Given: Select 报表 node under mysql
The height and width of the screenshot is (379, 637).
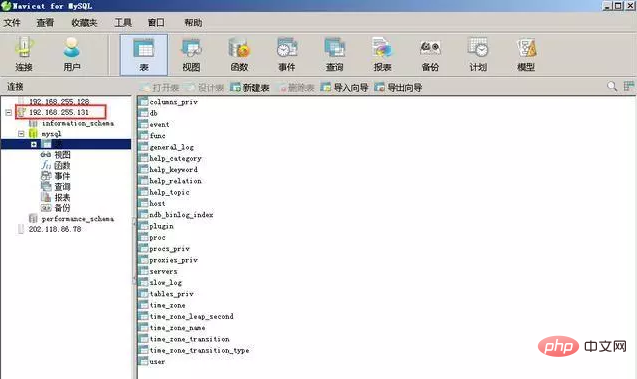Looking at the screenshot, I should click(x=62, y=197).
